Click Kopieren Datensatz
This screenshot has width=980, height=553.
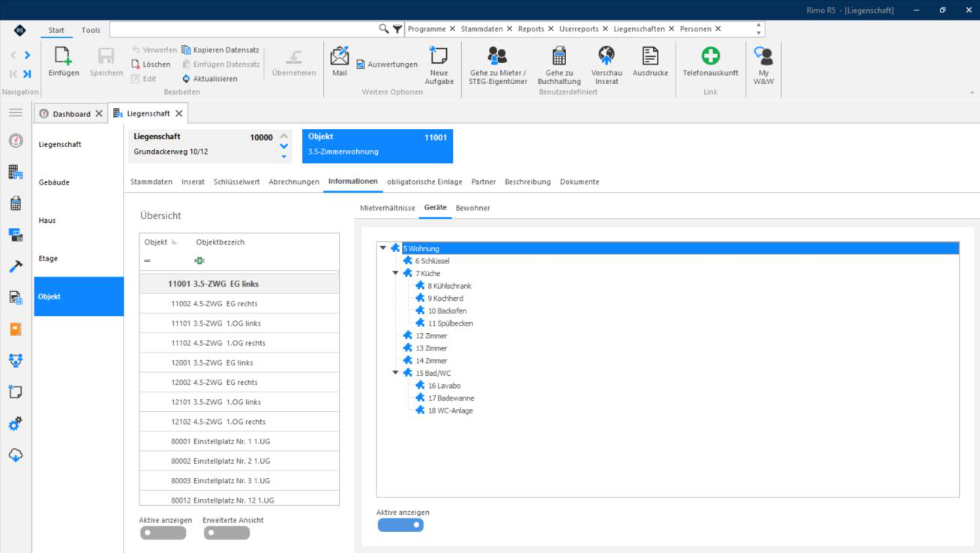click(220, 50)
